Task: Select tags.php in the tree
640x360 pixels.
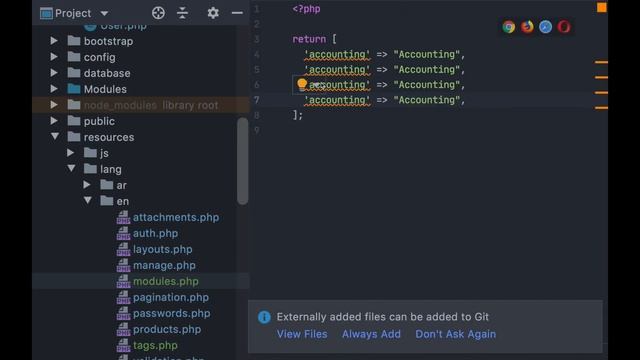Action: pyautogui.click(x=155, y=345)
